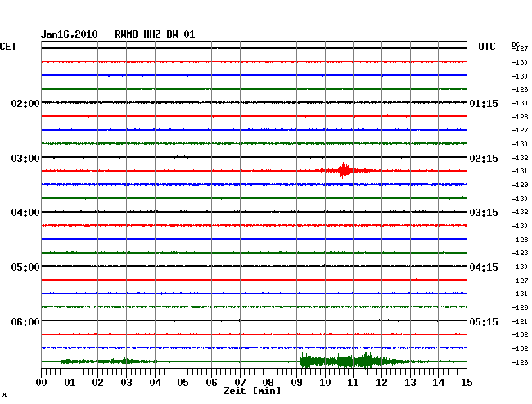
Task: Click minute tick label 06
Action: pos(211,382)
